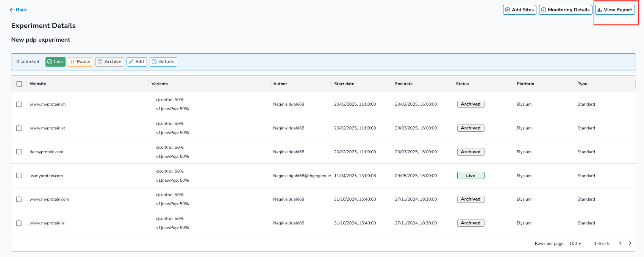
Task: Click the Live status badge for us.myprotein.com
Action: (x=470, y=176)
